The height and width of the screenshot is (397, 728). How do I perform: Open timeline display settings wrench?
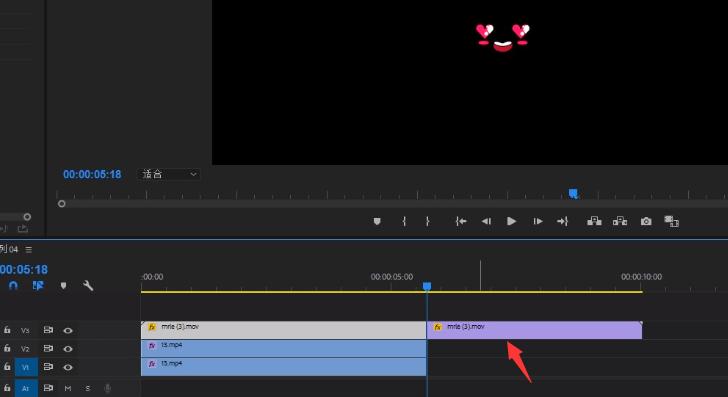pyautogui.click(x=88, y=285)
